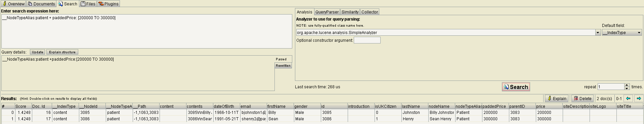Viewport: 644px width, 124px height.
Task: Select the QueryParser tab
Action: (x=327, y=12)
